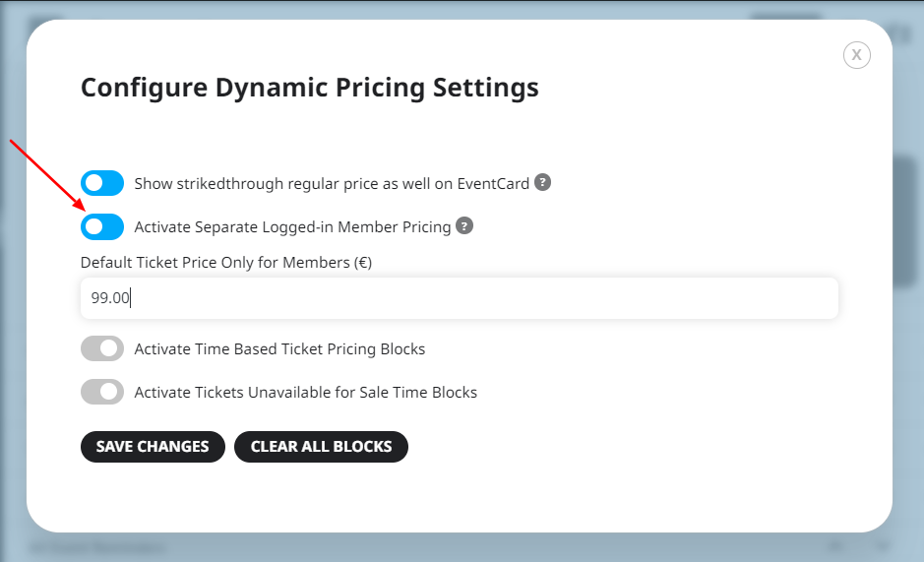Disable the strikedthrough regular price toggle
924x562 pixels.
[x=102, y=183]
